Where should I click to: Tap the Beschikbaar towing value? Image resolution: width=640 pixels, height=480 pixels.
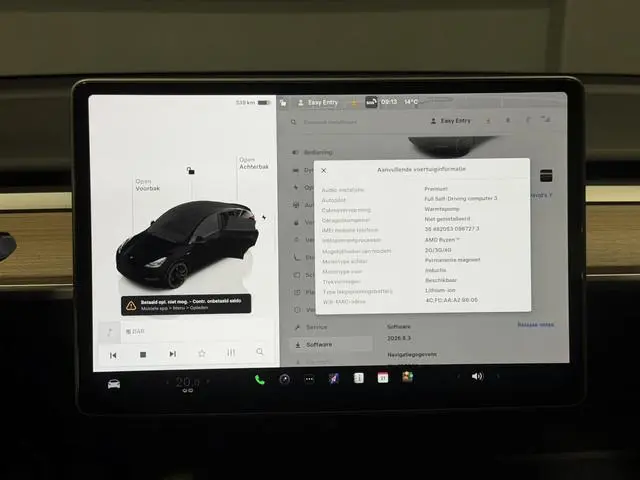[441, 280]
